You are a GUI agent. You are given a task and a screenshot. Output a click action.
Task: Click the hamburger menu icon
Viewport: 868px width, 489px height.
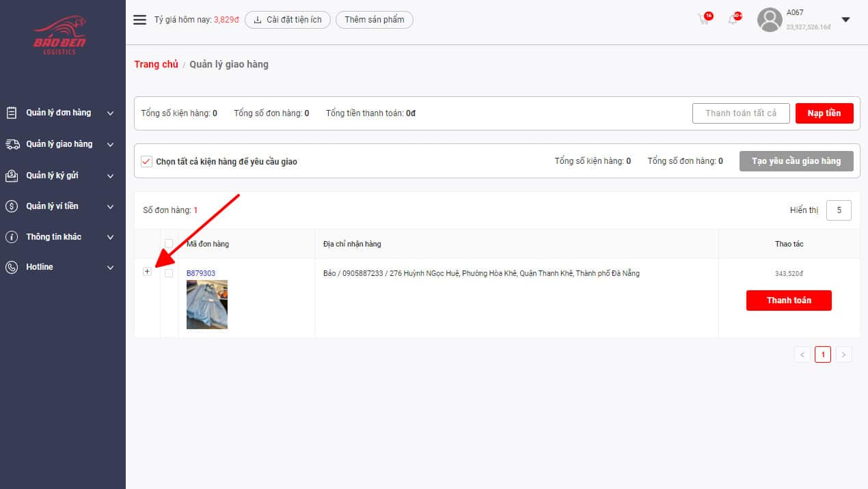click(x=139, y=20)
